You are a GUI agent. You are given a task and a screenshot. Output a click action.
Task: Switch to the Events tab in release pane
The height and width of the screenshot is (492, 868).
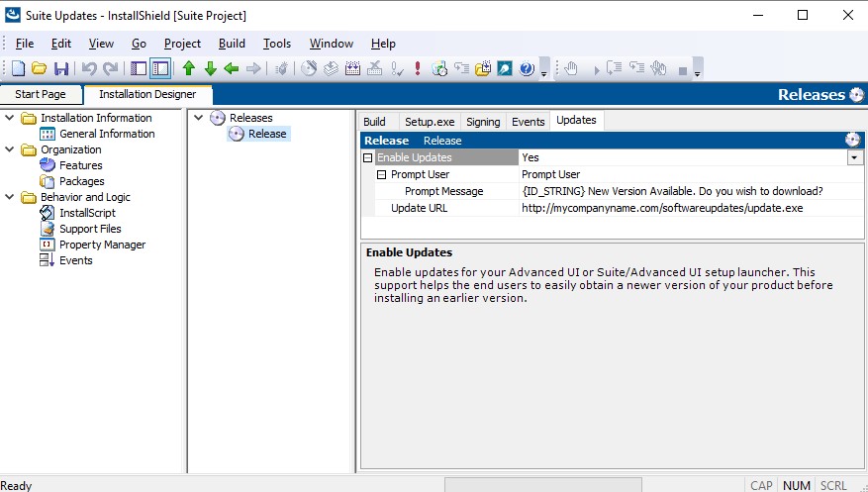pyautogui.click(x=529, y=122)
